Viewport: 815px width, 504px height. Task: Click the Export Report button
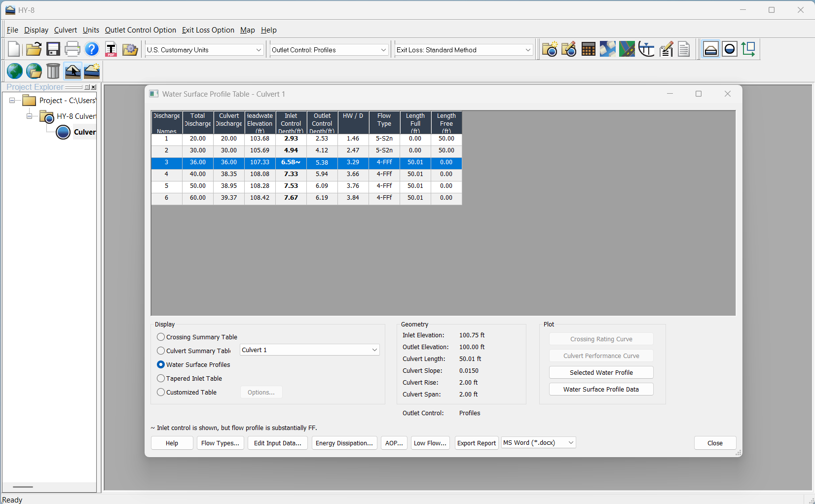[x=477, y=443]
